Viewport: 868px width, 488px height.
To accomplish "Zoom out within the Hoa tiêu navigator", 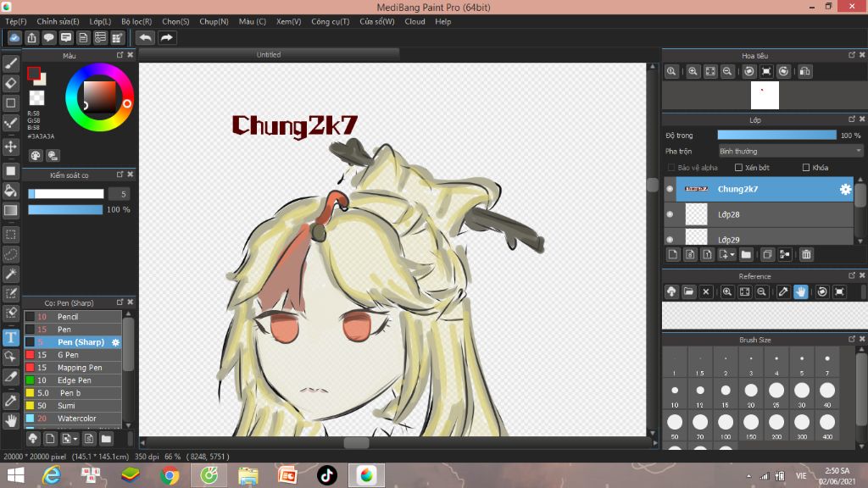I will pos(727,71).
